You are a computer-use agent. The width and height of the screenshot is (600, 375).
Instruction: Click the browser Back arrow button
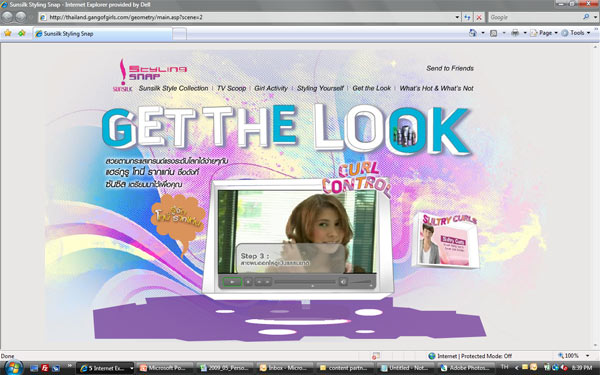coord(7,17)
